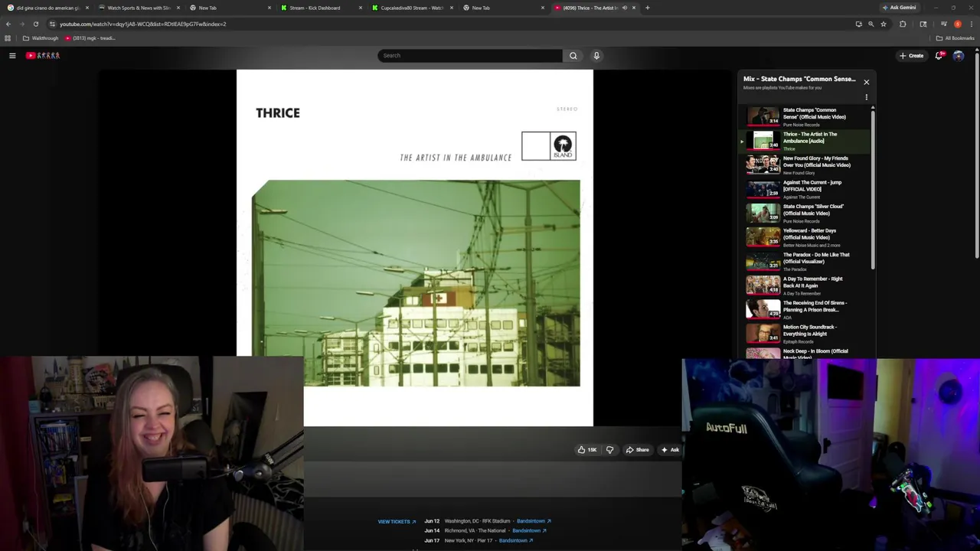This screenshot has height=551, width=980.
Task: Open the YouTube hamburger guide menu
Action: click(x=12, y=55)
